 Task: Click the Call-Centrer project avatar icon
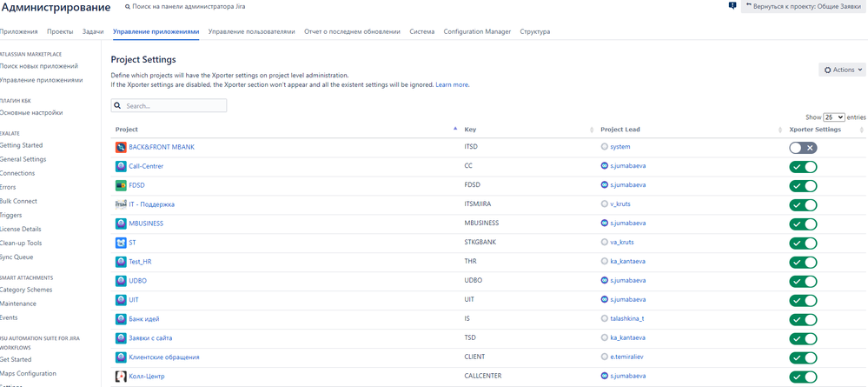pos(121,166)
